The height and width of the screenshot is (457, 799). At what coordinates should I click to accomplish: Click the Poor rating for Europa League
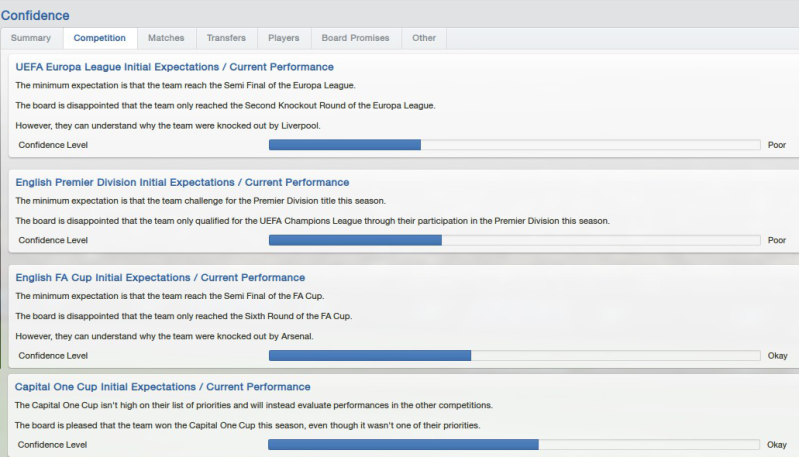tap(776, 145)
